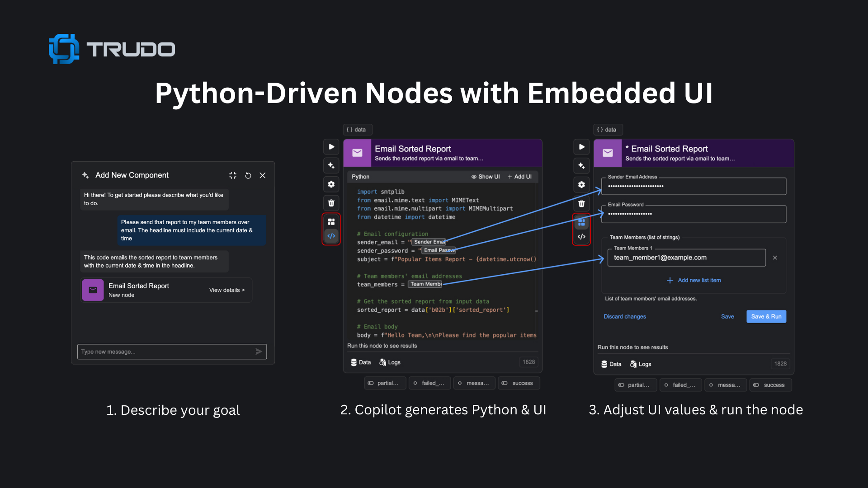
Task: Select message output port on right node
Action: click(725, 385)
